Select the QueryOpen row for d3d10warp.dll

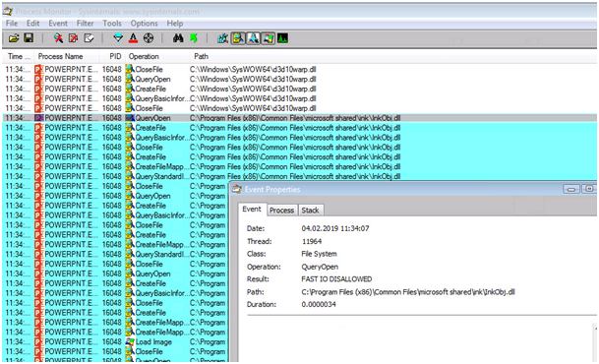point(299,79)
